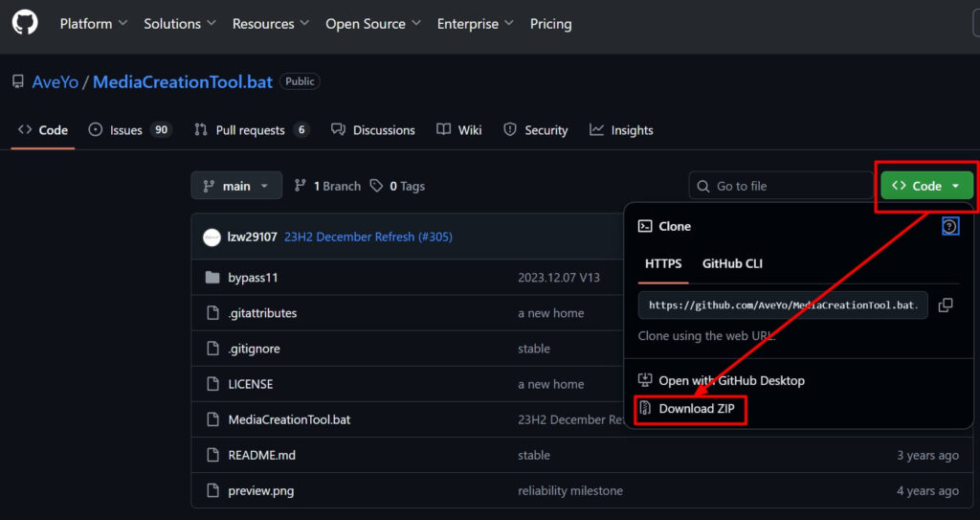Click the Pricing link in header

pyautogui.click(x=550, y=24)
